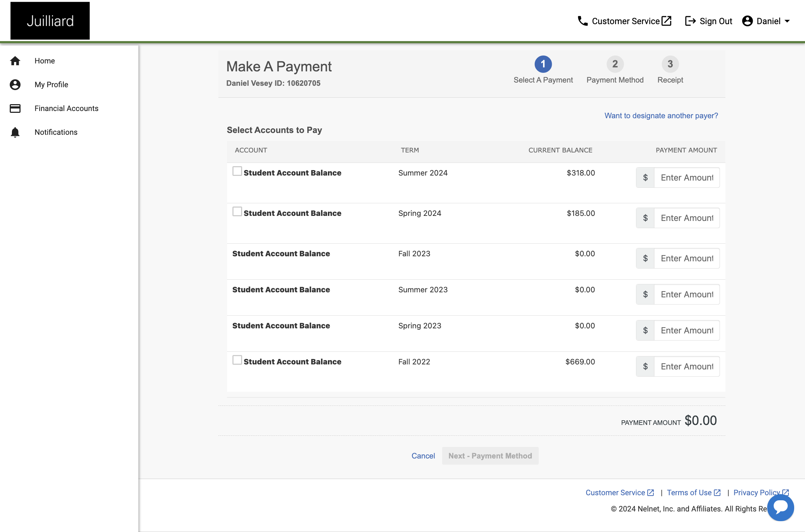Click the 'Spring 2023' term cell
This screenshot has height=532, width=805.
tap(420, 326)
